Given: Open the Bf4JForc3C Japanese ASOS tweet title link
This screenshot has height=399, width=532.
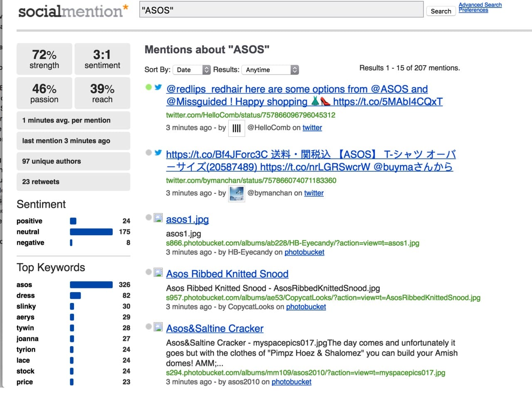Looking at the screenshot, I should (310, 160).
